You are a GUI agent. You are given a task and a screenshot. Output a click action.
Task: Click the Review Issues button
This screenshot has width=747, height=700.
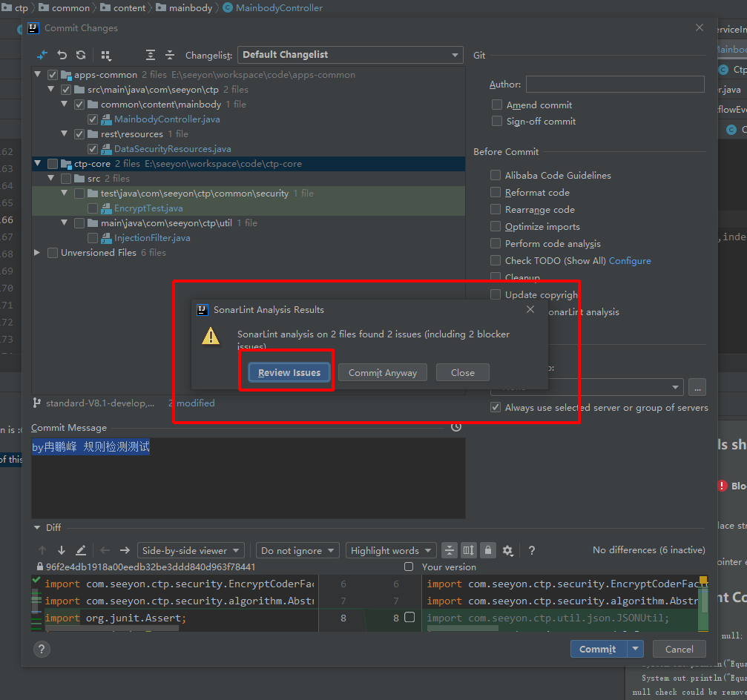pyautogui.click(x=289, y=372)
